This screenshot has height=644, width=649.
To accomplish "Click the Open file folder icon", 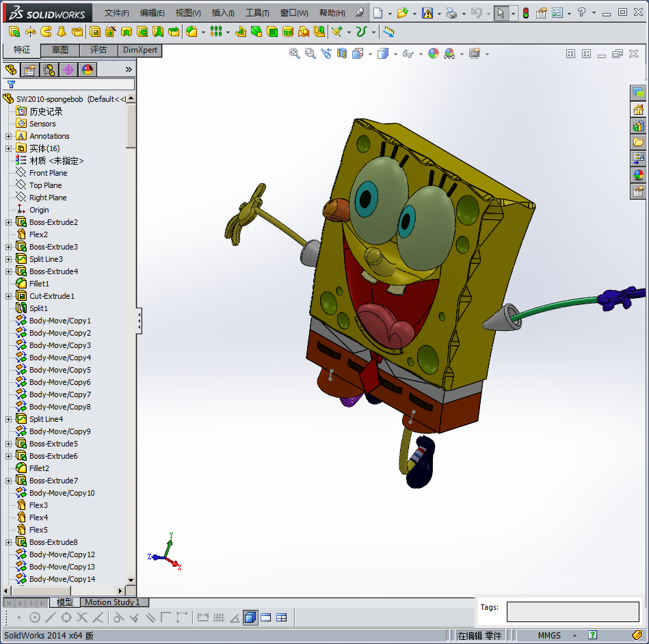I will click(x=402, y=13).
